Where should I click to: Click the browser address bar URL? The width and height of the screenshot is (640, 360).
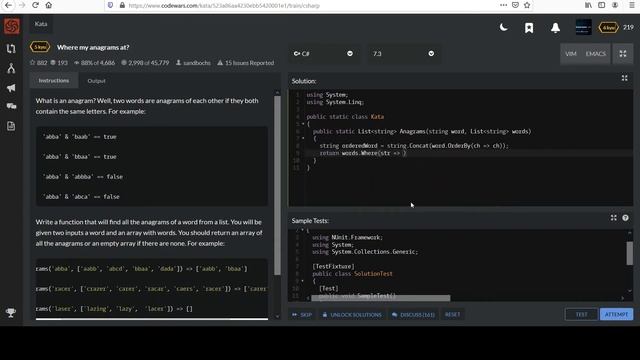click(x=224, y=6)
